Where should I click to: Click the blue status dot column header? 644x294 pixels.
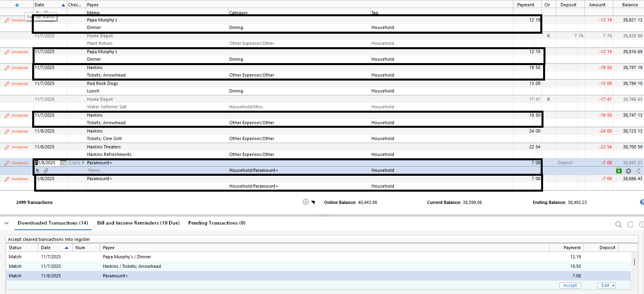(x=17, y=5)
